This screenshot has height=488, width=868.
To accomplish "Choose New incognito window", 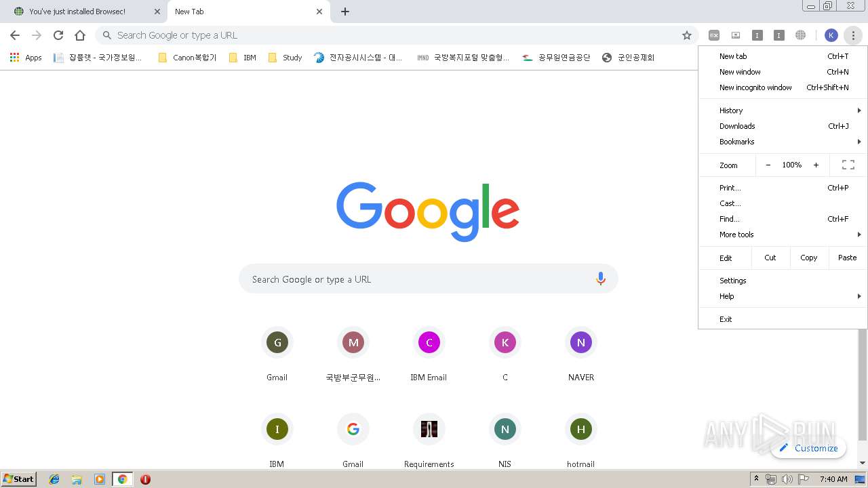I will [x=783, y=87].
